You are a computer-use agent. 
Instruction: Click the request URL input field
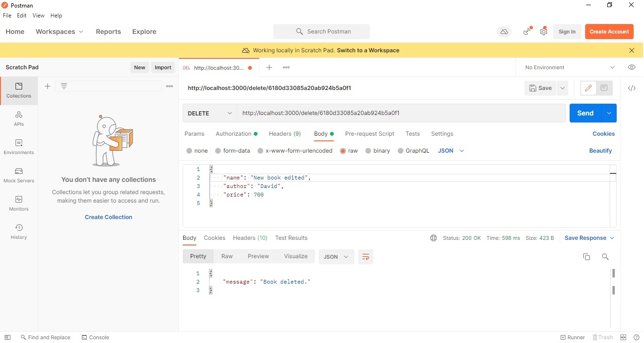[x=401, y=113]
